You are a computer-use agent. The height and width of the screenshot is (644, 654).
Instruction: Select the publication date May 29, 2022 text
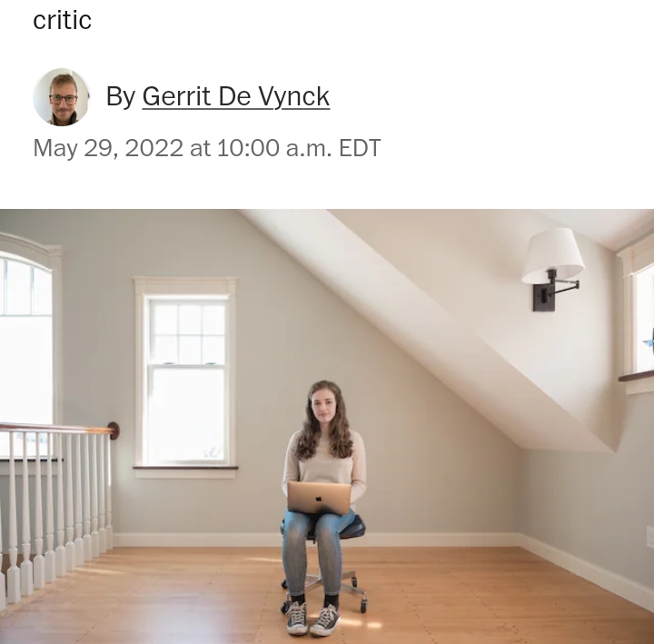(107, 148)
